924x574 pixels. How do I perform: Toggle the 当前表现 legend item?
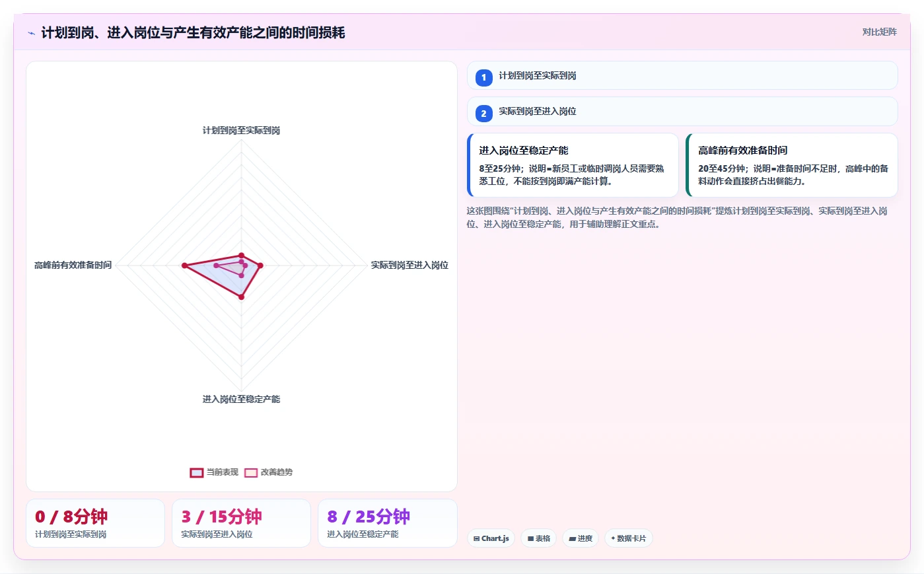tap(214, 472)
